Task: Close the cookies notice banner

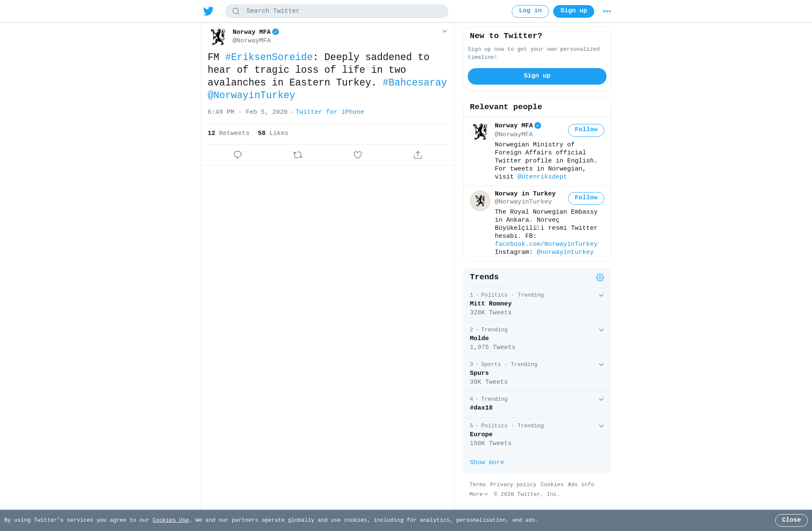Action: [791, 520]
